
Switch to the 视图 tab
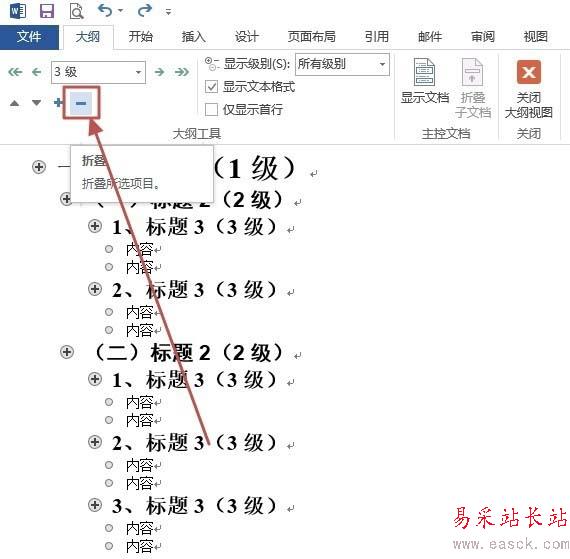[x=535, y=37]
